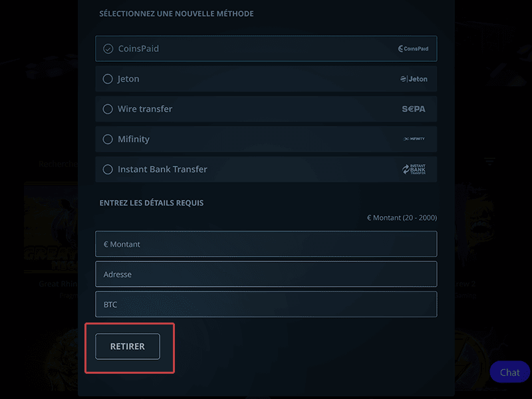The height and width of the screenshot is (399, 532).
Task: Click the Jeton logo icon
Action: [x=414, y=79]
